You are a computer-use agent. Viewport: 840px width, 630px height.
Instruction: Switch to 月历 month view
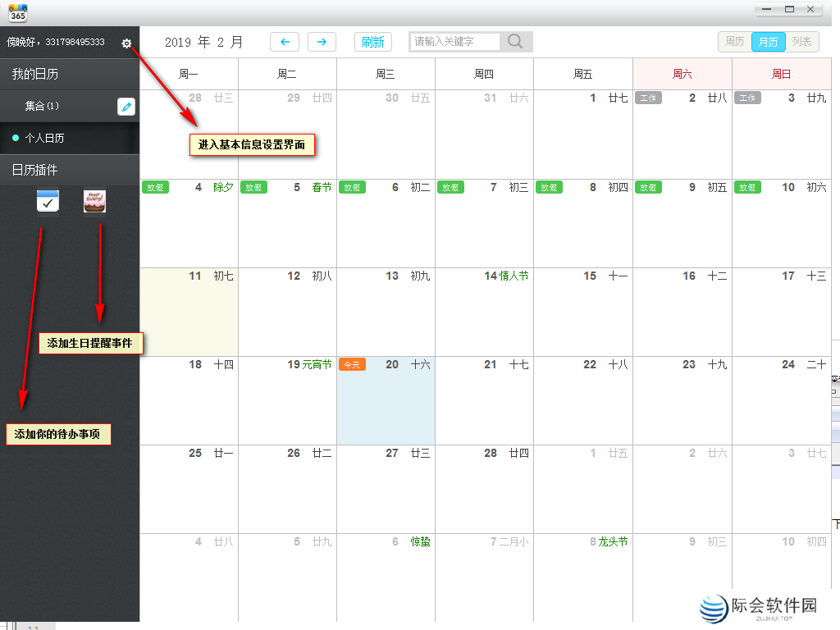(768, 42)
